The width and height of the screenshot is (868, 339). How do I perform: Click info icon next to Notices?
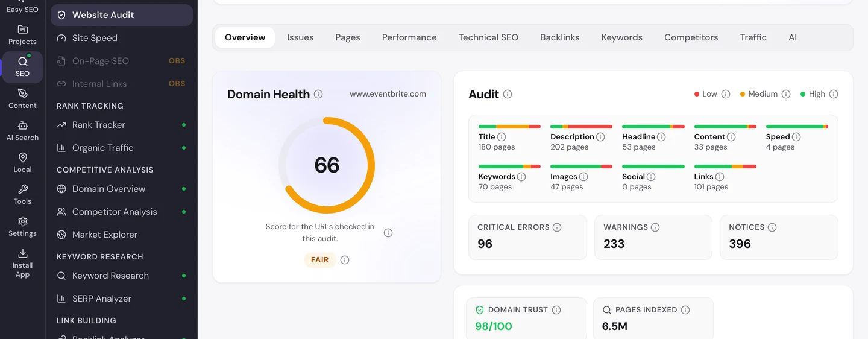pyautogui.click(x=772, y=227)
